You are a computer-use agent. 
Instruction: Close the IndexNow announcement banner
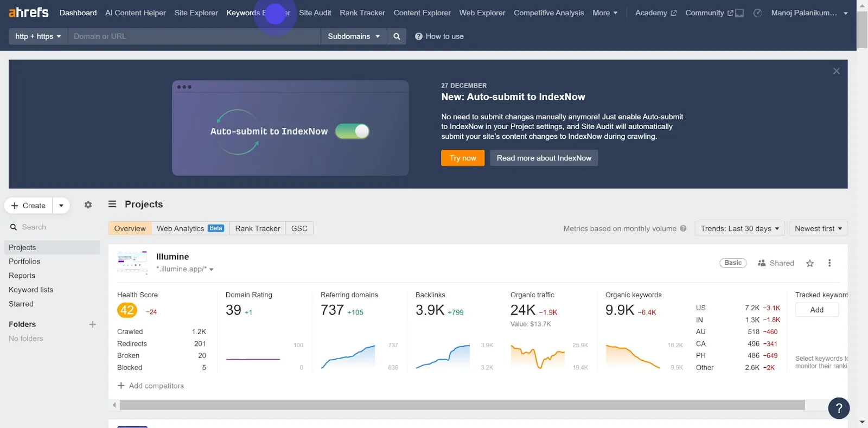tap(836, 71)
